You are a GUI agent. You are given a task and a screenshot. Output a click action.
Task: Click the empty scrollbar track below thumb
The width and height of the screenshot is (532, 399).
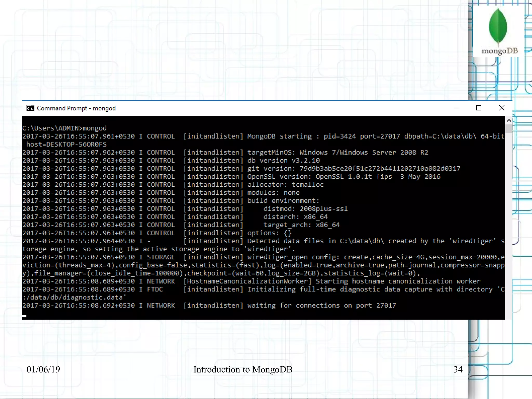[509, 221]
